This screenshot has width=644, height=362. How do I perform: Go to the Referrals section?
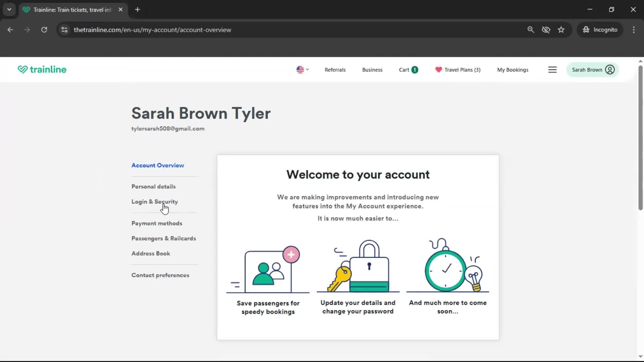[335, 70]
